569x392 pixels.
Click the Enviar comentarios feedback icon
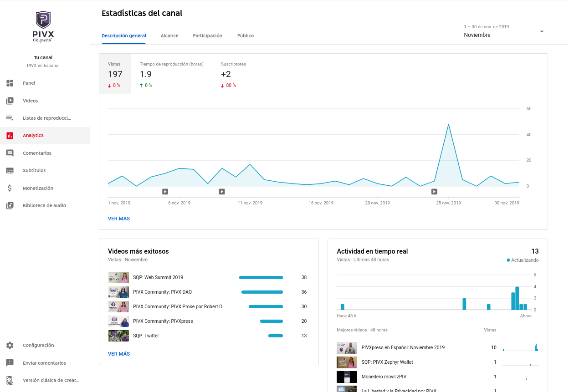pos(10,363)
